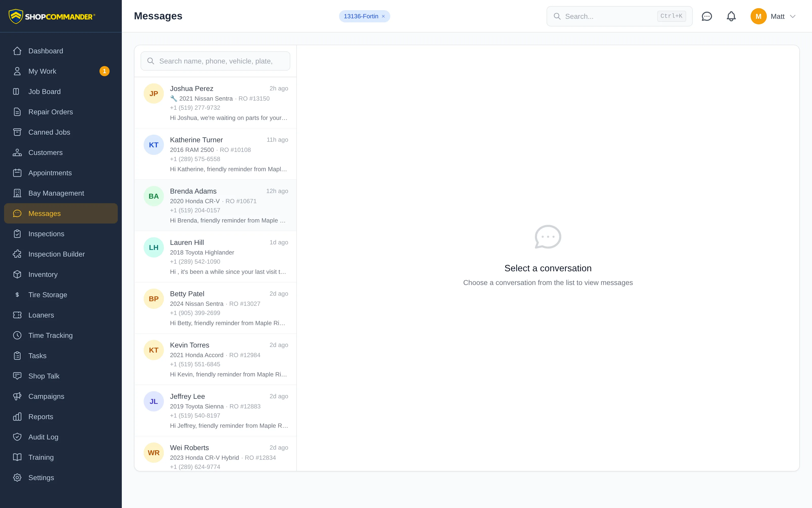Click the orange M user avatar
This screenshot has width=812, height=508.
[758, 16]
